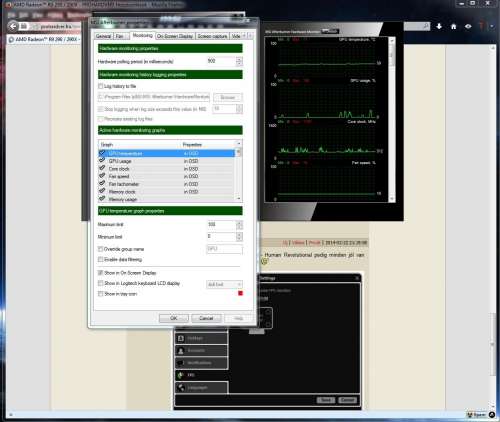Toggle the Fan tachometer graph checkmark

click(x=102, y=184)
